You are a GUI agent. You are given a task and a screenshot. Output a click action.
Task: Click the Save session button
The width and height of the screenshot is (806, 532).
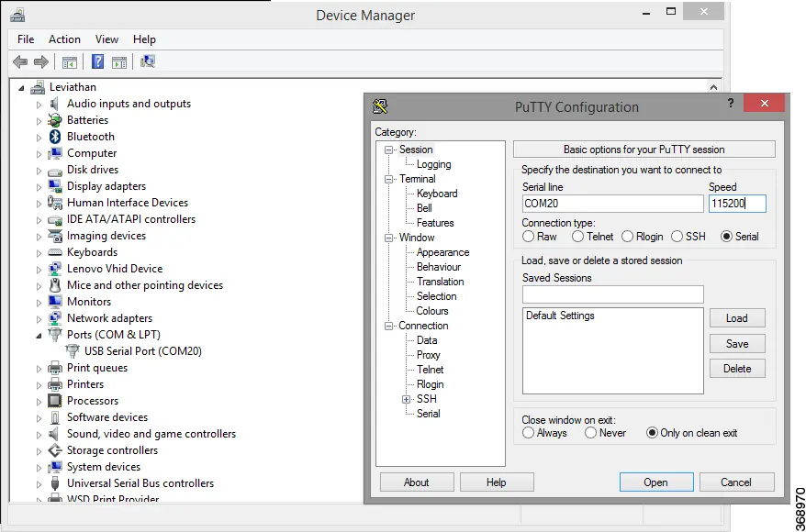737,344
